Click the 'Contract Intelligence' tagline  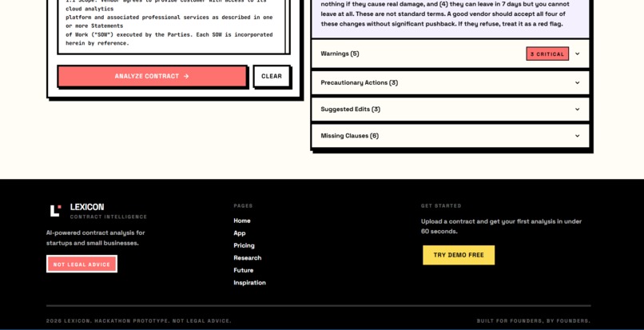tap(109, 217)
